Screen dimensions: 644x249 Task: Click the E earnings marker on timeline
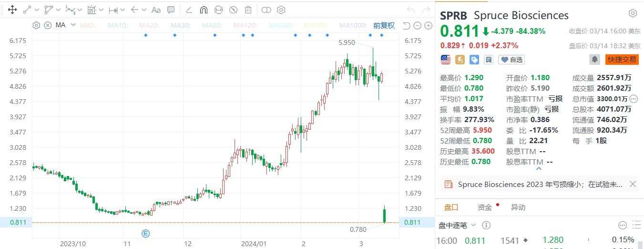point(145,233)
